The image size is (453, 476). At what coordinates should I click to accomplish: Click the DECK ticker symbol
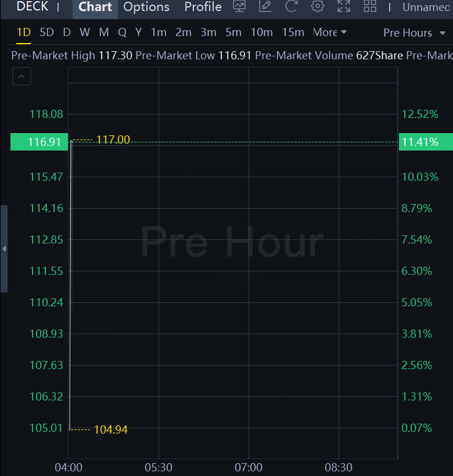33,7
